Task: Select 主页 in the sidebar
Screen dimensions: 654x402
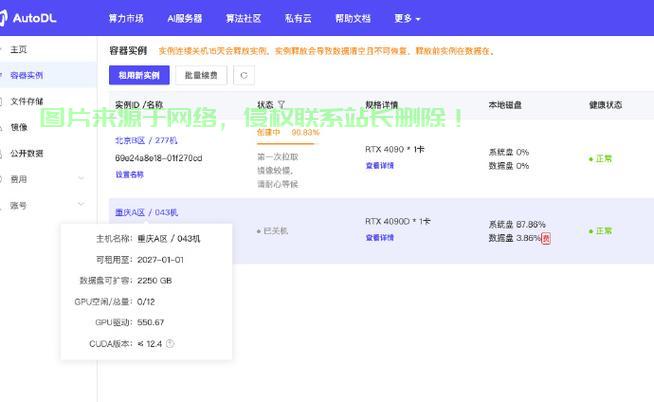Action: pyautogui.click(x=18, y=49)
